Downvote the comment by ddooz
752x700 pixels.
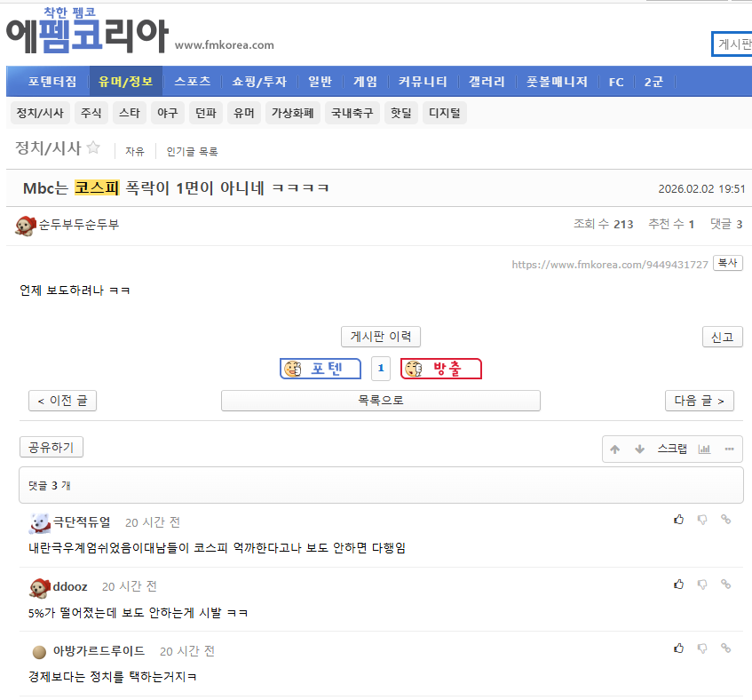pyautogui.click(x=702, y=585)
